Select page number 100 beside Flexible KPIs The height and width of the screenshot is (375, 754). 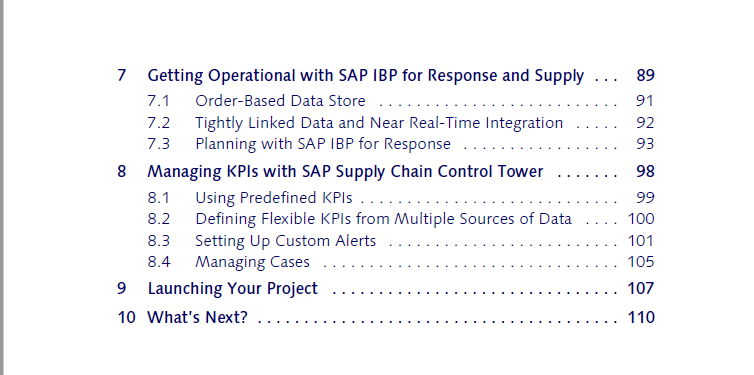[641, 219]
